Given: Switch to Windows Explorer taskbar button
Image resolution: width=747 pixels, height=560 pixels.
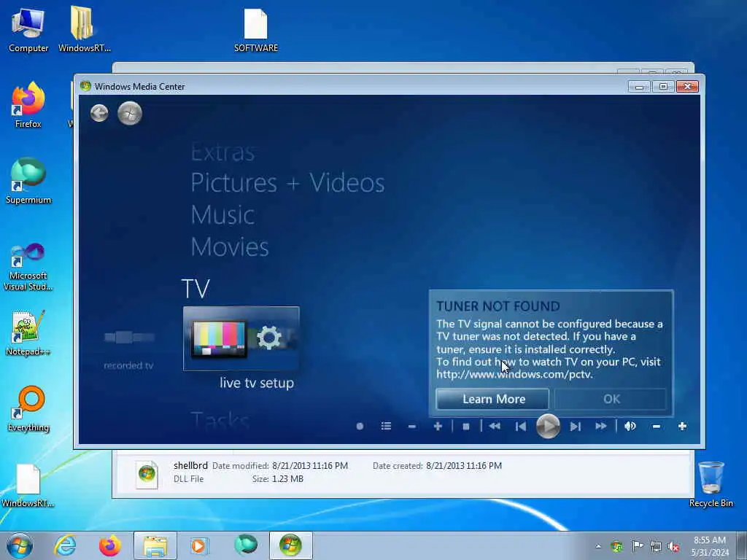Looking at the screenshot, I should [155, 545].
